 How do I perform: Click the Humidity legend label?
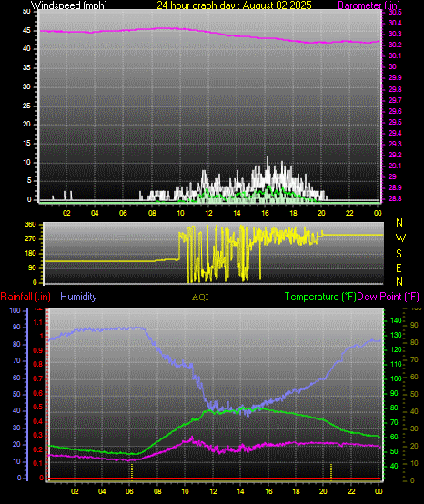tap(78, 297)
